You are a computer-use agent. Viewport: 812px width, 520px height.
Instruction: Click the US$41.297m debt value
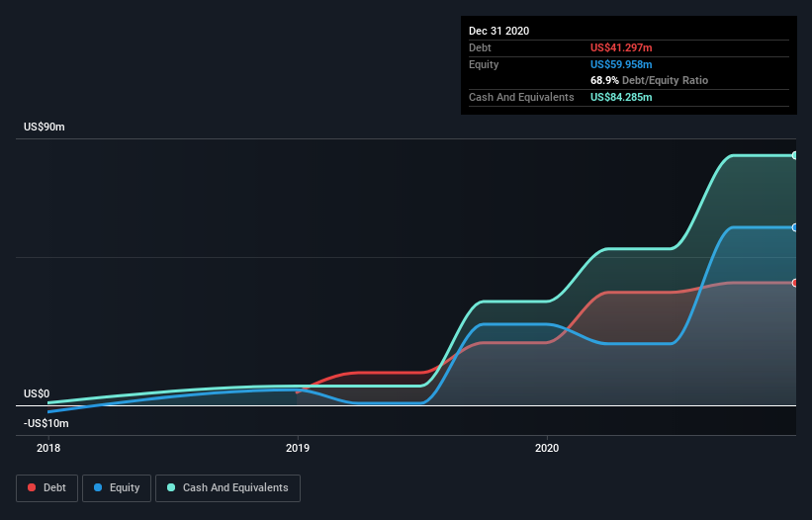(621, 47)
